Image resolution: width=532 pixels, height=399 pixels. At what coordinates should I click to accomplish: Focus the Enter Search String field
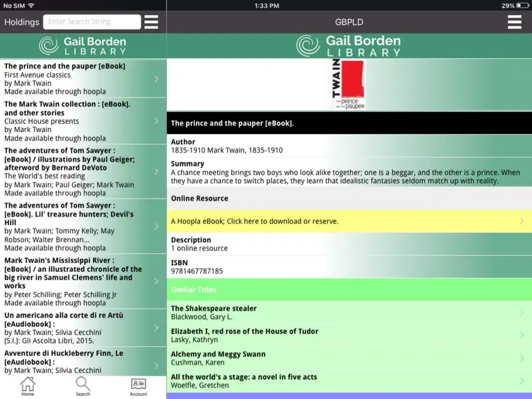click(92, 22)
